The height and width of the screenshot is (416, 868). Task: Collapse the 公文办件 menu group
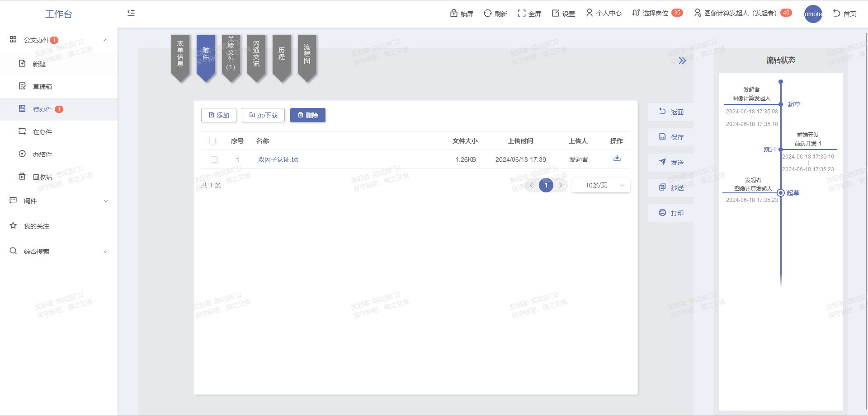click(59, 40)
